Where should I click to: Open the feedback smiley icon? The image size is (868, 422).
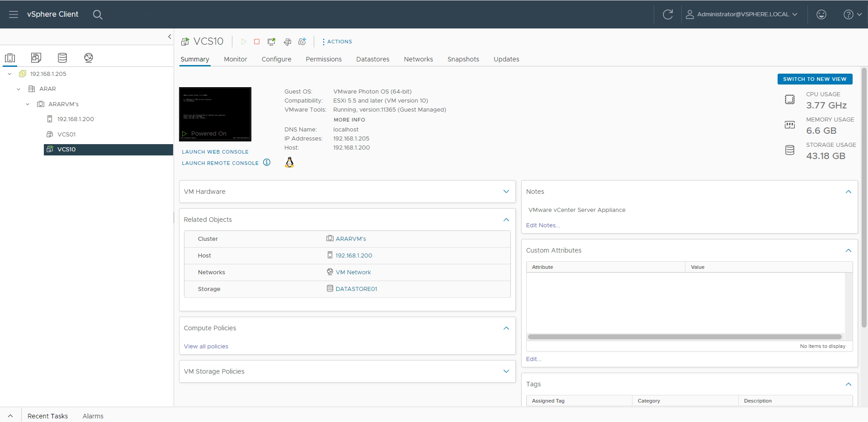click(x=821, y=14)
